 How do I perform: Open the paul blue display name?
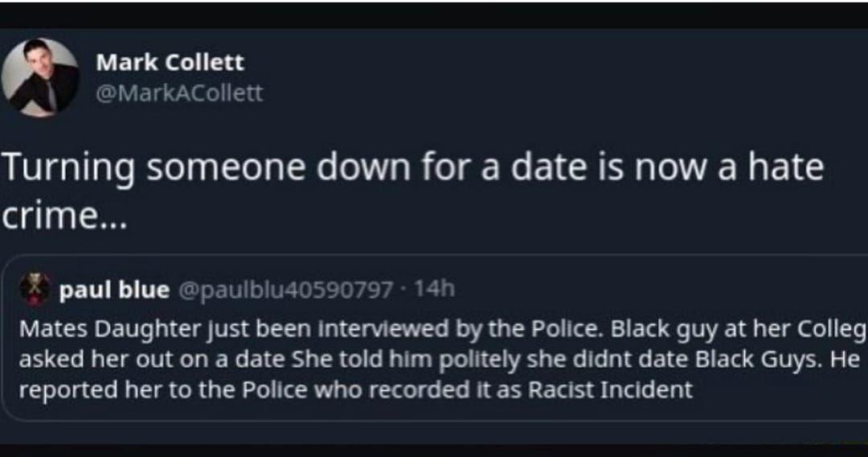(114, 289)
